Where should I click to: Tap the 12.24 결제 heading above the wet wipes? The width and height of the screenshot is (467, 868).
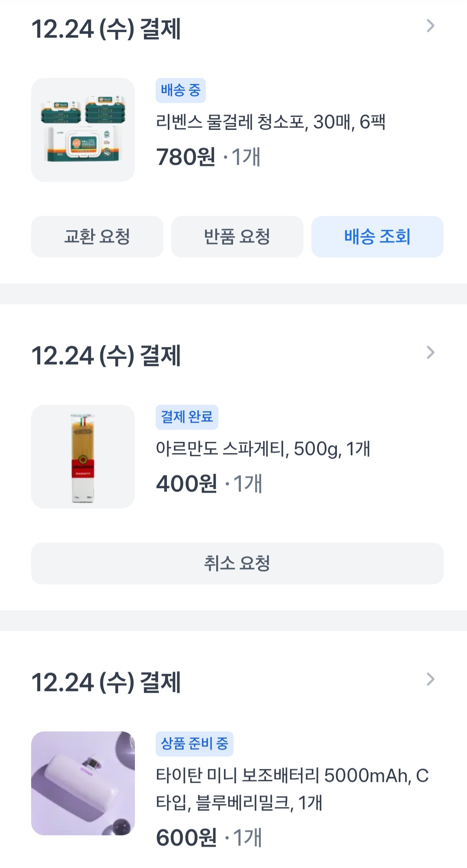106,29
